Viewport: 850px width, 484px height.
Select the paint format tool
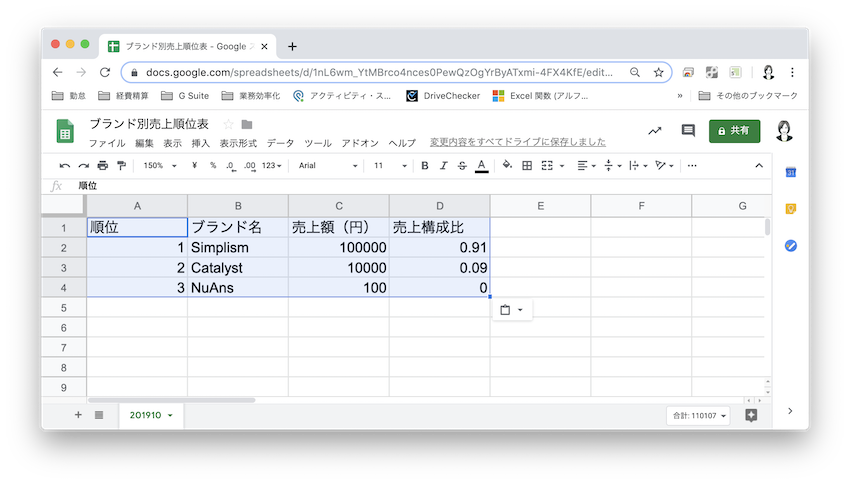[x=121, y=165]
